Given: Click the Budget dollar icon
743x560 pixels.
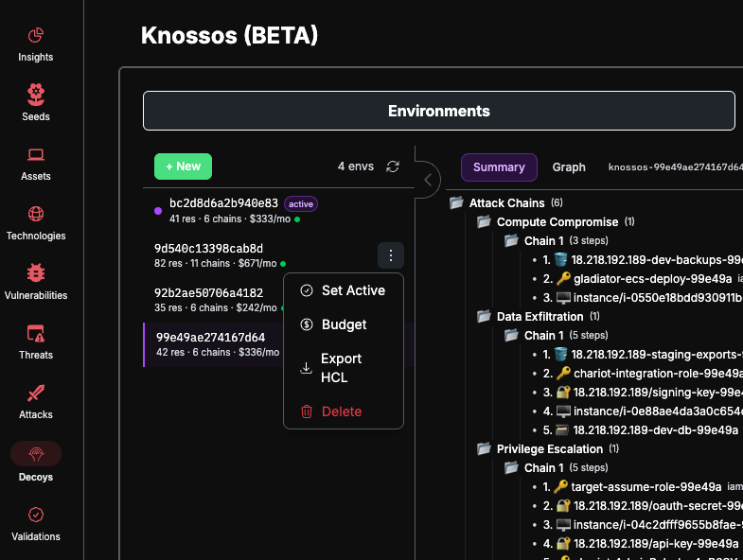Looking at the screenshot, I should click(307, 324).
